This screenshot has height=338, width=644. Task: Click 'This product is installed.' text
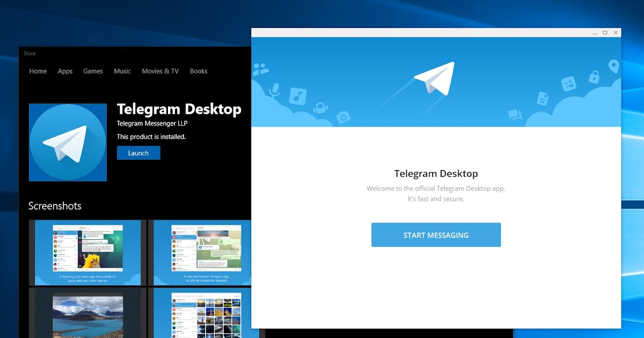pos(151,137)
